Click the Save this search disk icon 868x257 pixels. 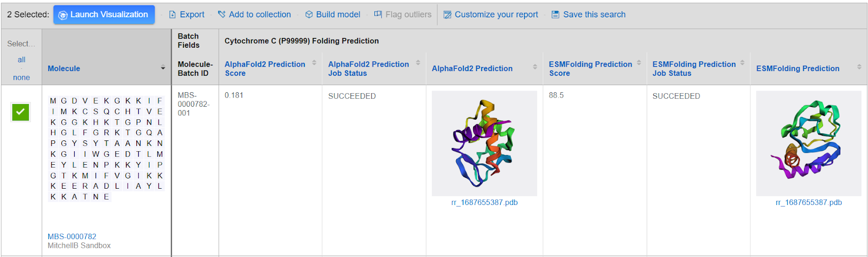[556, 15]
